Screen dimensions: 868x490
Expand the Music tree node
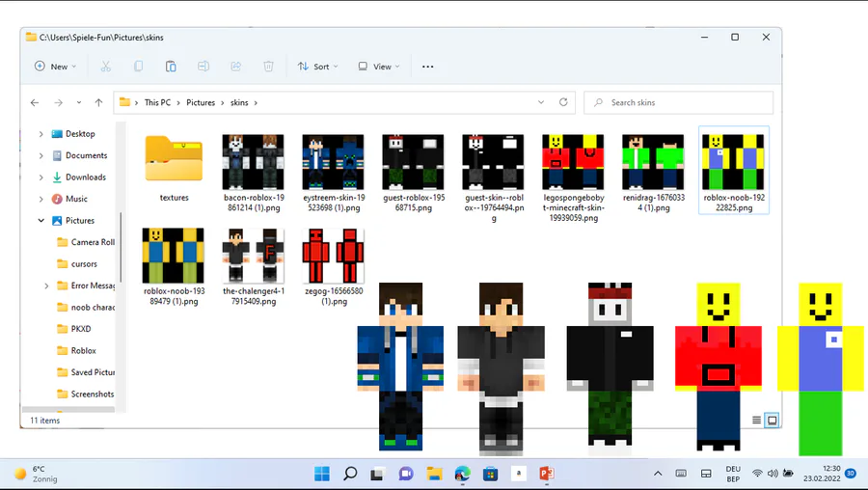pyautogui.click(x=41, y=199)
